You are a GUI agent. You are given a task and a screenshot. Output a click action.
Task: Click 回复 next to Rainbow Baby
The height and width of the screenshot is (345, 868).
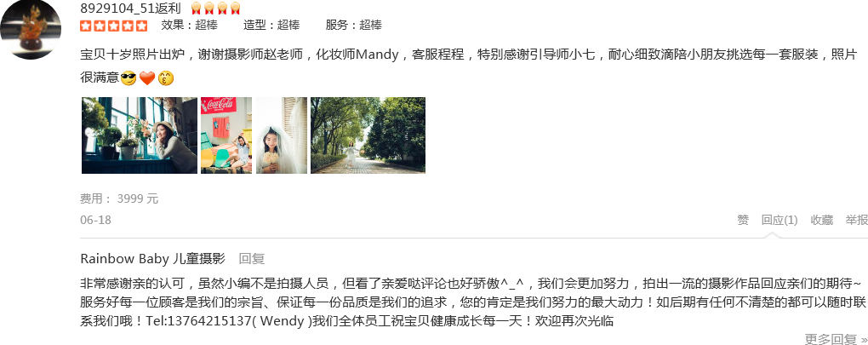252,259
